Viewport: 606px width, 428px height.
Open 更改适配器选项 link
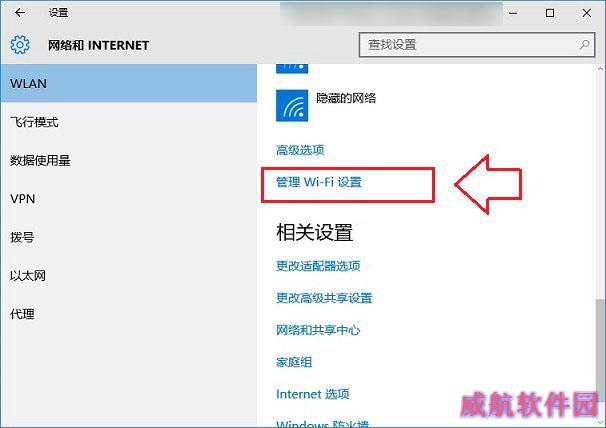(318, 266)
